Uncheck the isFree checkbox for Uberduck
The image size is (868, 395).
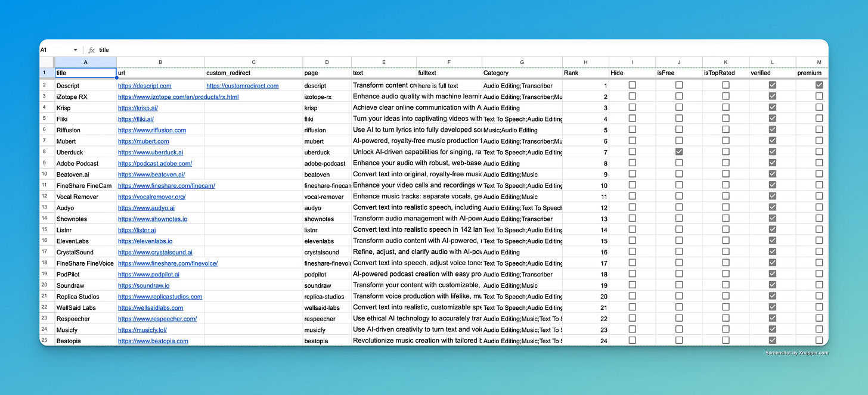pos(679,152)
